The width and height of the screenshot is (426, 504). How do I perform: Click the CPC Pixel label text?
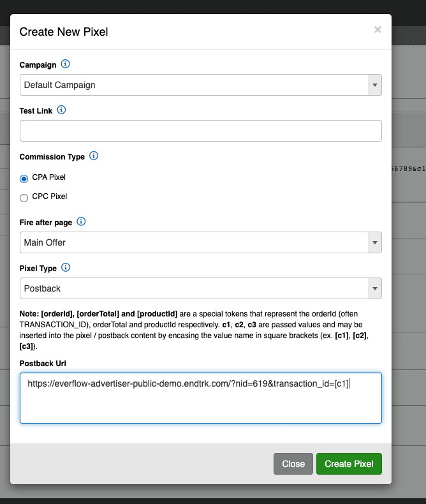click(50, 196)
